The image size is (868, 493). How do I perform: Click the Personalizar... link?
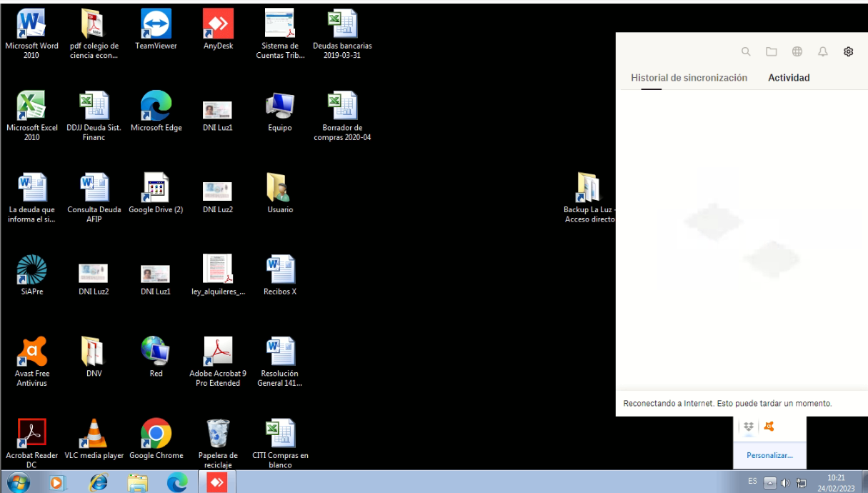click(769, 455)
